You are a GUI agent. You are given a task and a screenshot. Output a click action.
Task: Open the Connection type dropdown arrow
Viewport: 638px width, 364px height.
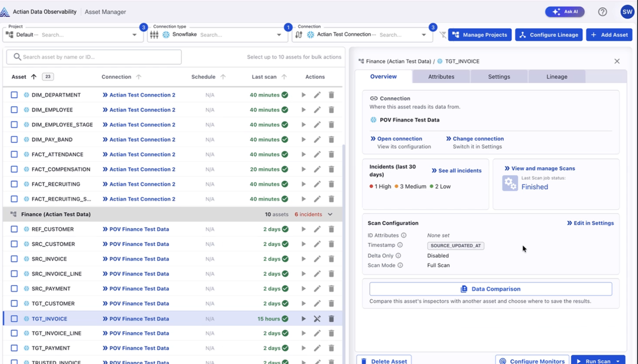point(279,35)
